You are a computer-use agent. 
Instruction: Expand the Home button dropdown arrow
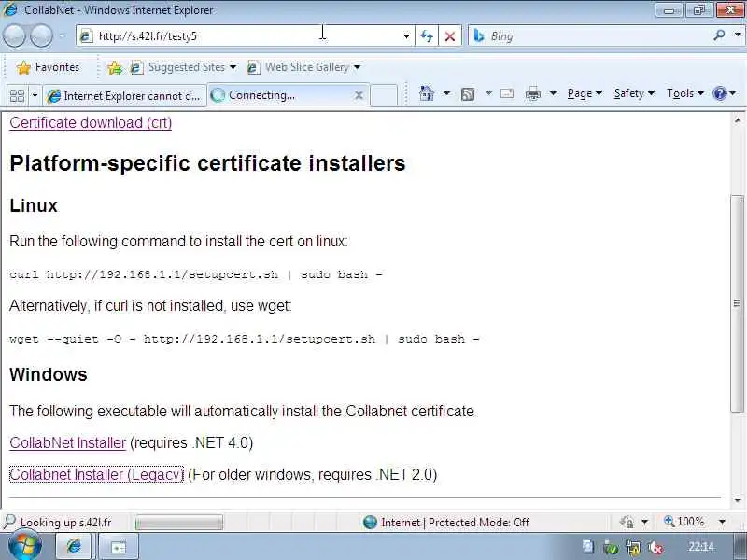click(x=446, y=93)
